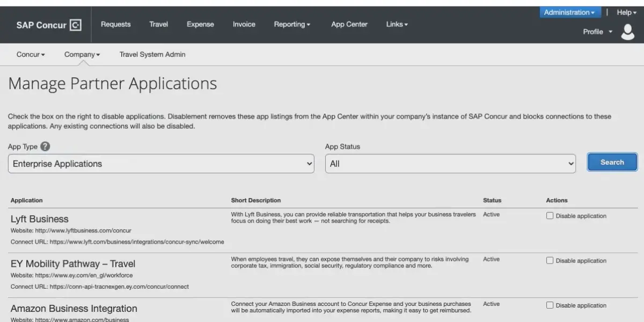The width and height of the screenshot is (644, 322).
Task: Click the Active status for Amazon Business Integration
Action: [x=491, y=303]
